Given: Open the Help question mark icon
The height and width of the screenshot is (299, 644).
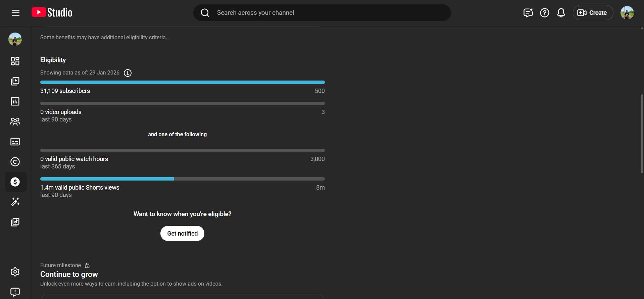Looking at the screenshot, I should point(544,13).
